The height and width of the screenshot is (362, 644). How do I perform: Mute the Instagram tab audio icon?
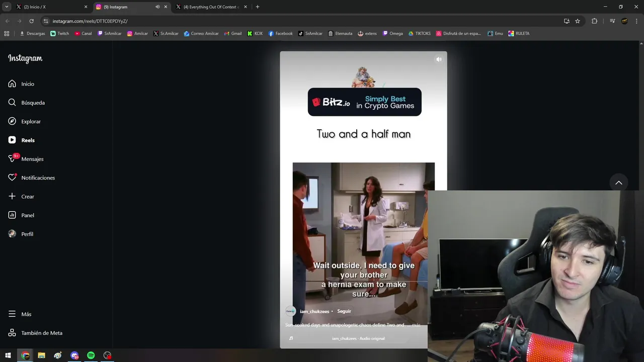pyautogui.click(x=157, y=7)
